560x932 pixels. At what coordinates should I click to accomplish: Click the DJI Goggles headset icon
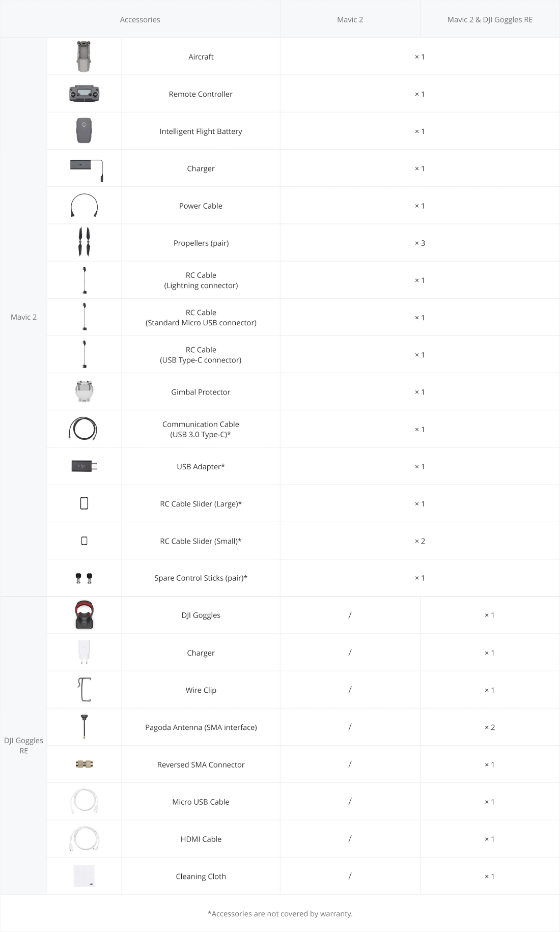84,615
